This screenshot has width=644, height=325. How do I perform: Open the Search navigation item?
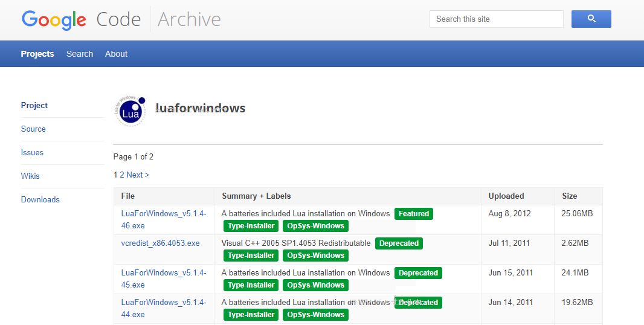80,54
